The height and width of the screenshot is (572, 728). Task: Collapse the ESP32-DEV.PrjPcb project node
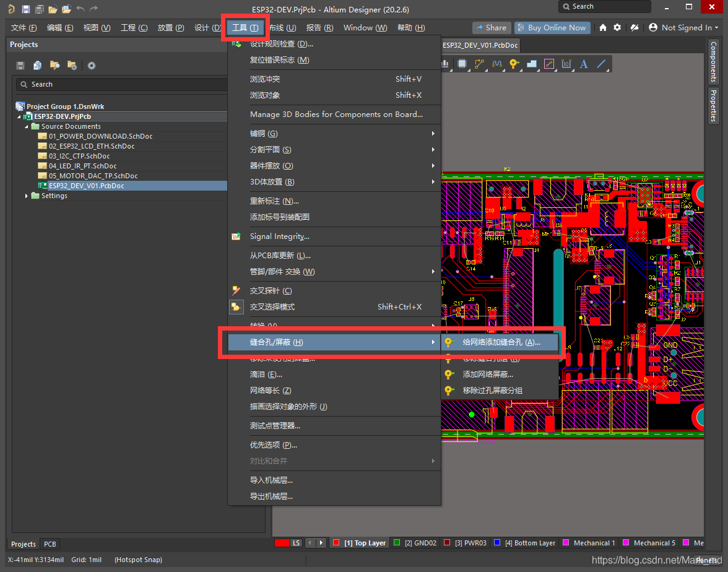[x=19, y=116]
